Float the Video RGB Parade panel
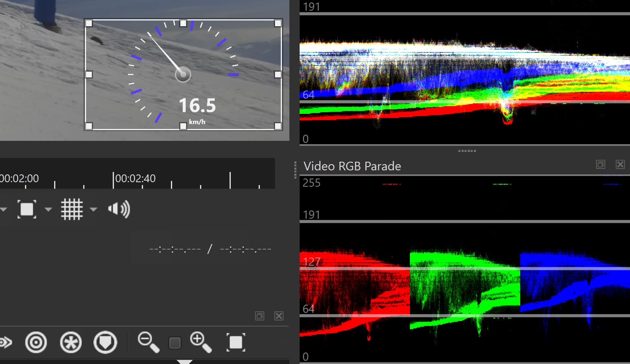 tap(600, 165)
